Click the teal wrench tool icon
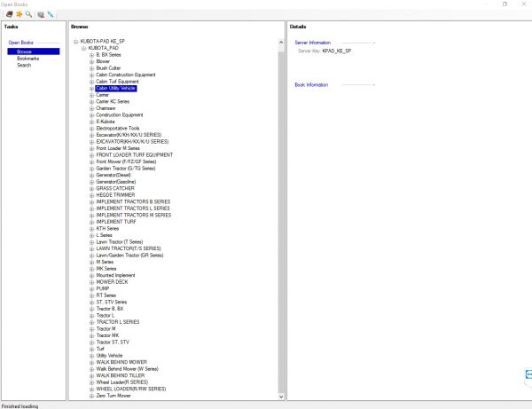 tap(51, 14)
